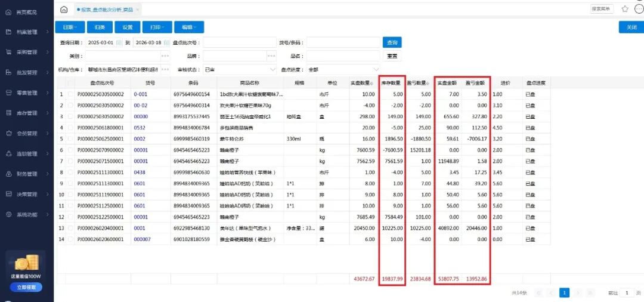Click the blue 查询 button

pos(392,42)
